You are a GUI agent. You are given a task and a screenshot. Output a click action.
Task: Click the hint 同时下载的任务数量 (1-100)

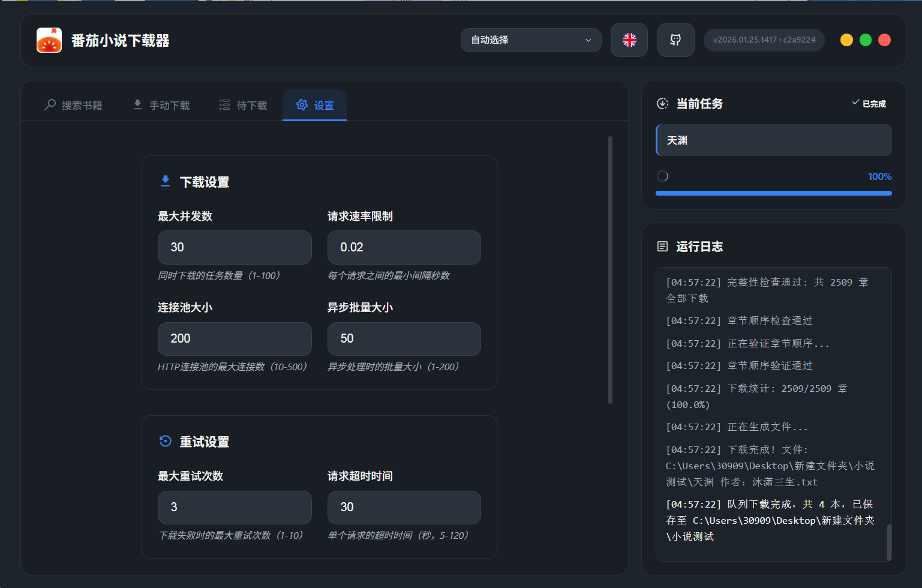[219, 275]
